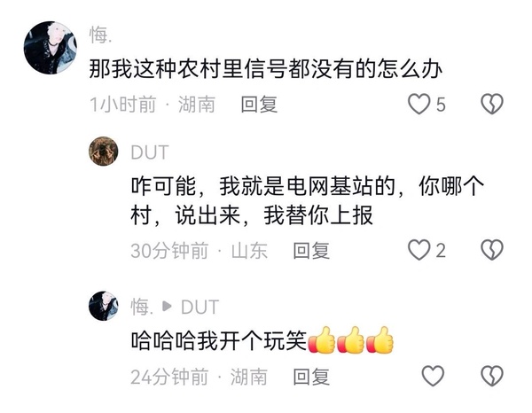Open the DUT username above the reply

(x=150, y=152)
